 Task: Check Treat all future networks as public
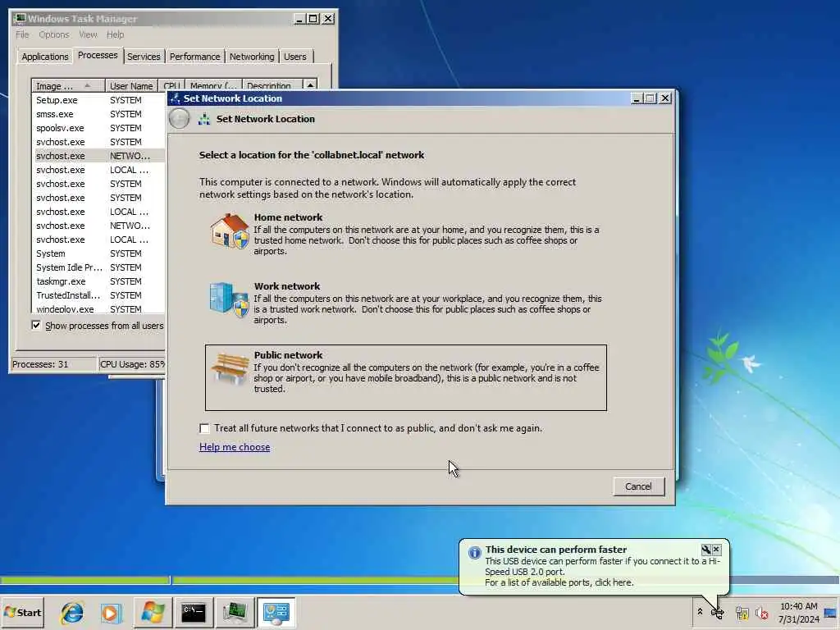click(204, 428)
